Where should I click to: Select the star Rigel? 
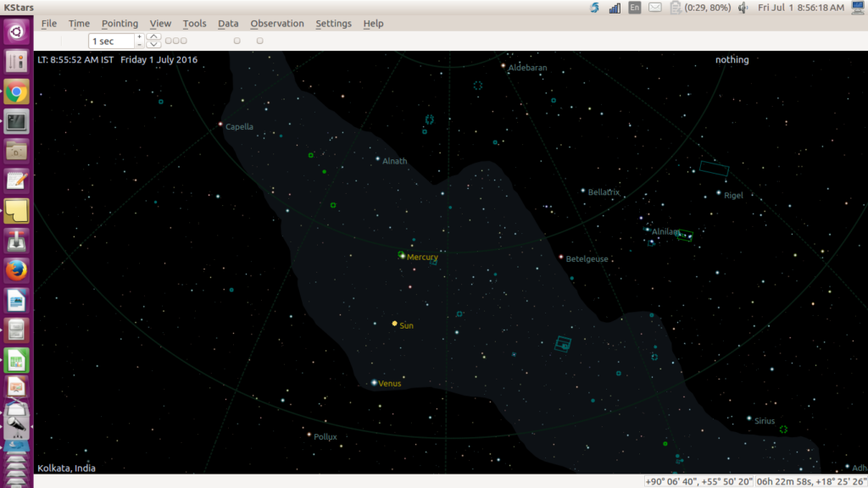(719, 193)
